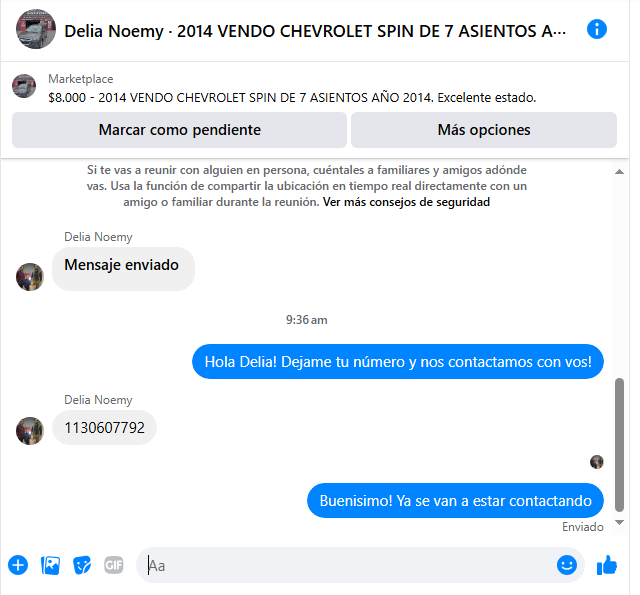Attach a photo using the image icon

[50, 565]
